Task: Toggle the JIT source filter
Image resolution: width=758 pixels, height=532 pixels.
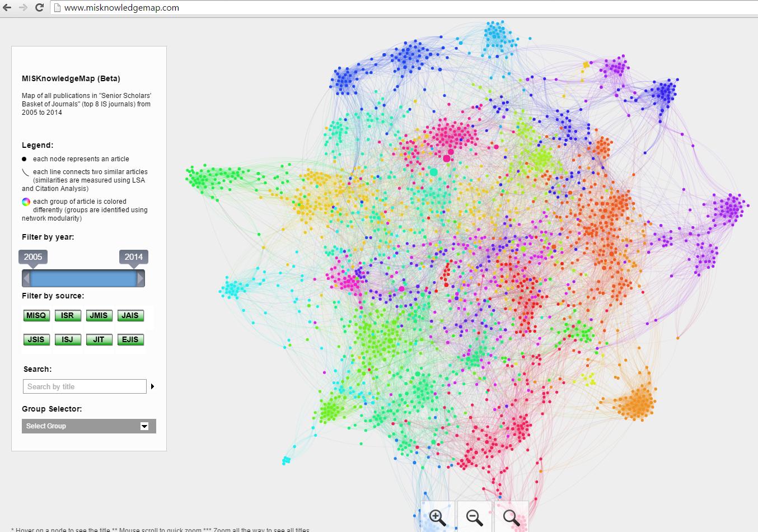Action: coord(99,340)
